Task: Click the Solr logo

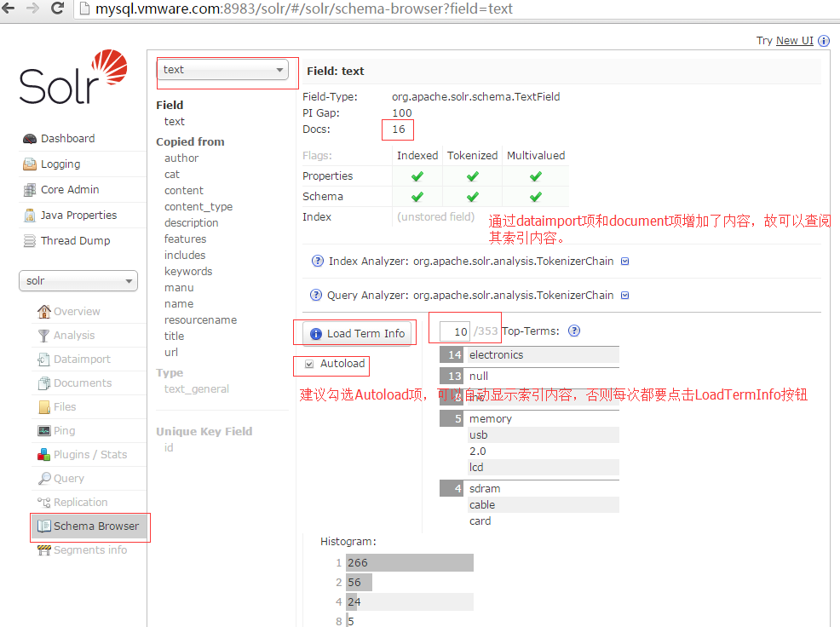Action: coord(73,78)
